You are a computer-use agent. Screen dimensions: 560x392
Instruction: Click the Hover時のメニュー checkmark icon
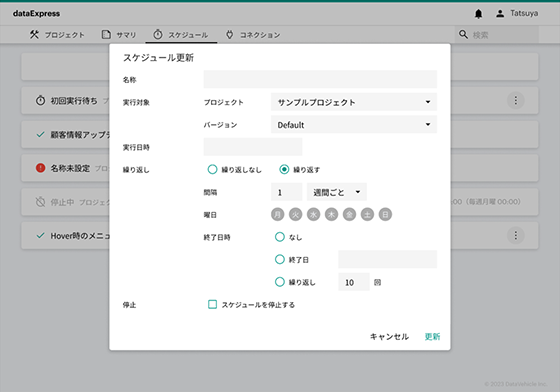40,236
